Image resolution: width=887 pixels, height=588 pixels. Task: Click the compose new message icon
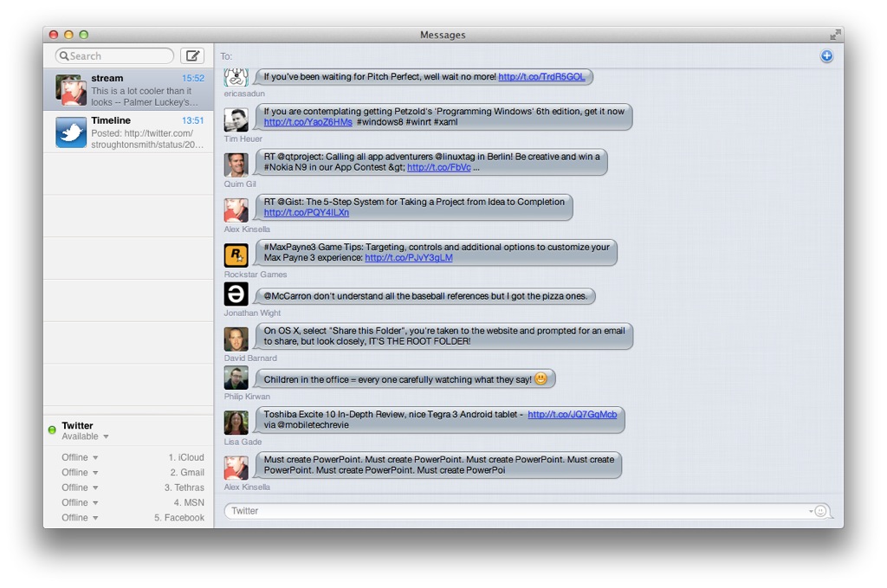[x=192, y=56]
